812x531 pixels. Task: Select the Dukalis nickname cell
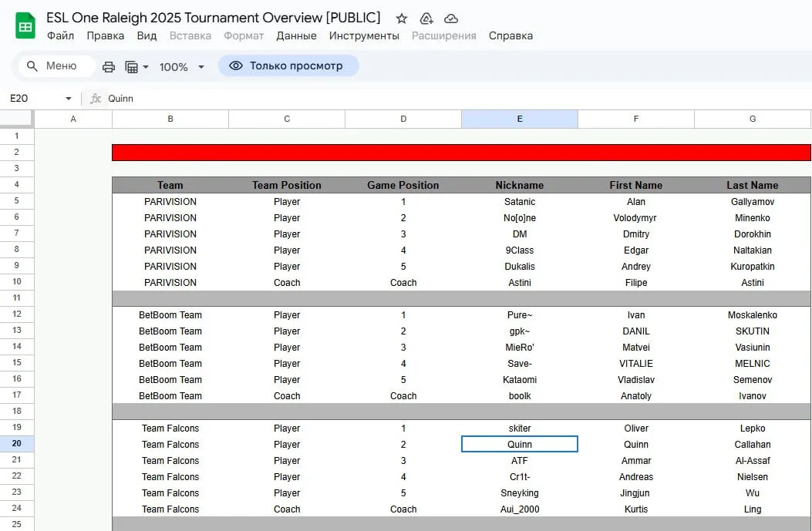(x=520, y=267)
